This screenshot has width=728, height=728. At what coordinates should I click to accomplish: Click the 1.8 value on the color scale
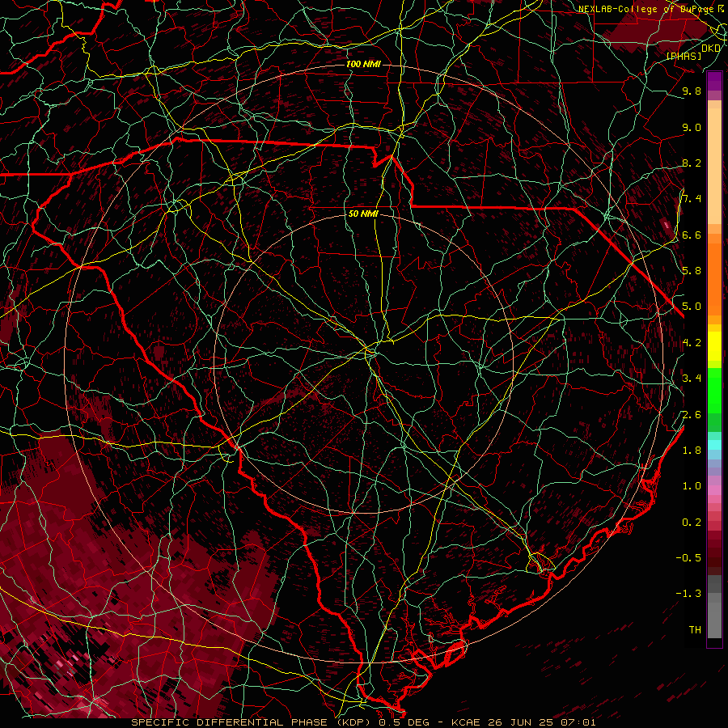click(692, 451)
